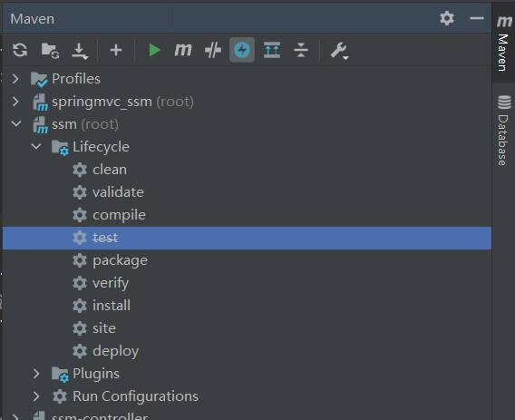Collapse all tree nodes icon

click(x=301, y=50)
